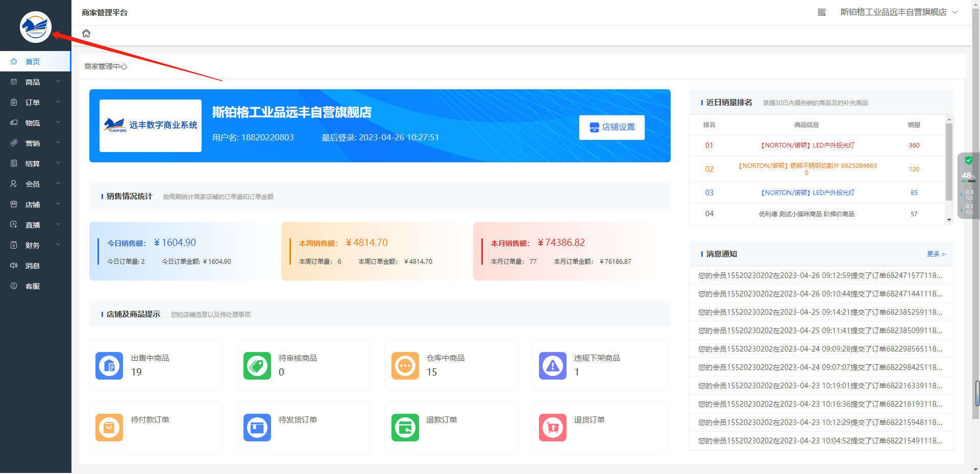Viewport: 980px width, 474px height.
Task: Click the 营销 sidebar icon
Action: point(14,143)
